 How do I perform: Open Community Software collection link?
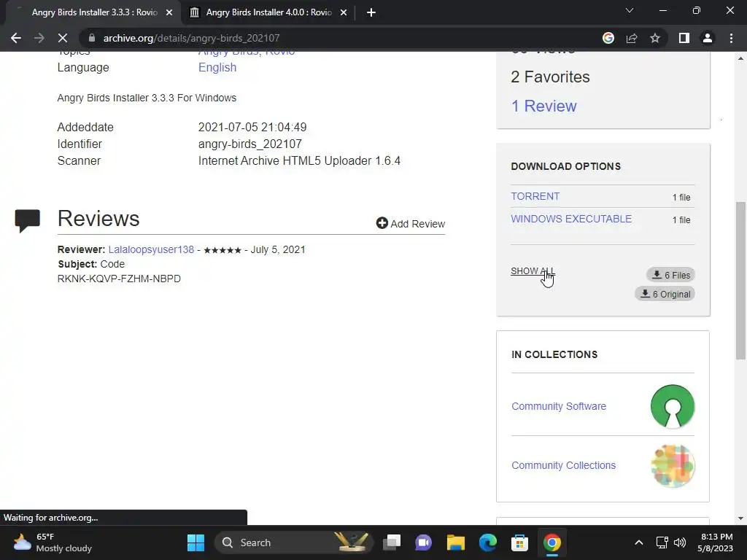pyautogui.click(x=559, y=406)
